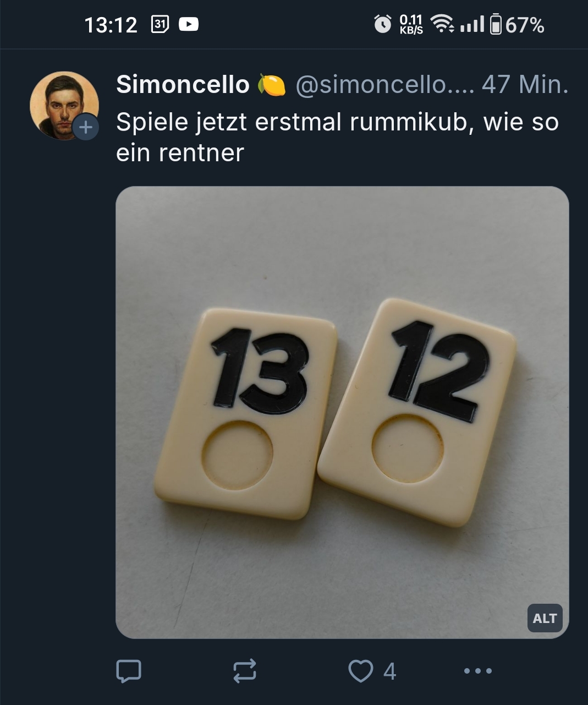Tap the calendar 31 status bar icon
588x705 pixels.
coord(160,24)
